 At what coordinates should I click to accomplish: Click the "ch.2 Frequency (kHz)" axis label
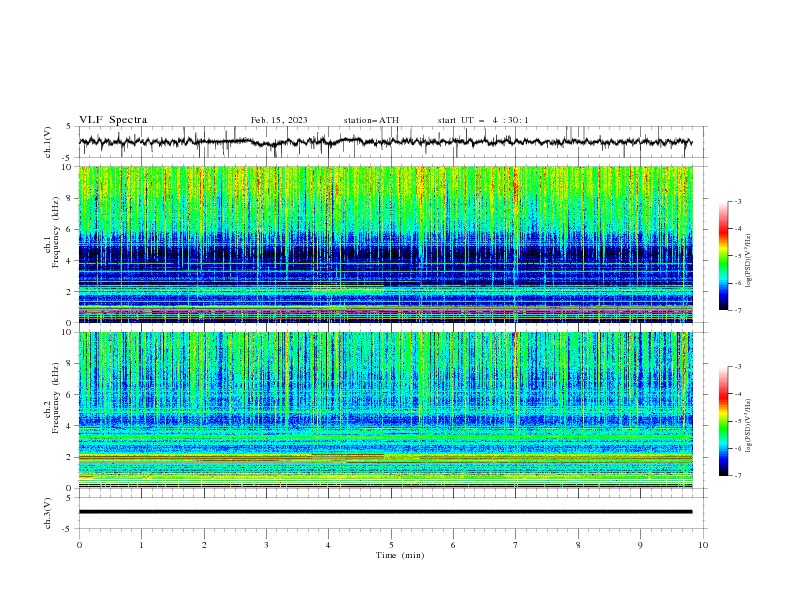click(51, 398)
